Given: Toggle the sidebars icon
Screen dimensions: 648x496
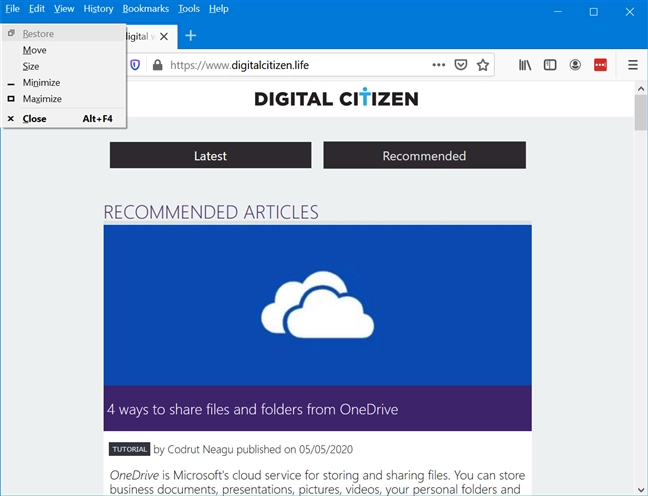Looking at the screenshot, I should (x=550, y=65).
